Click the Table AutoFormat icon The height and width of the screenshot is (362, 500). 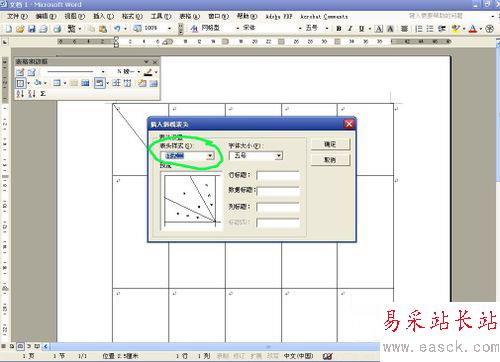tap(142, 83)
